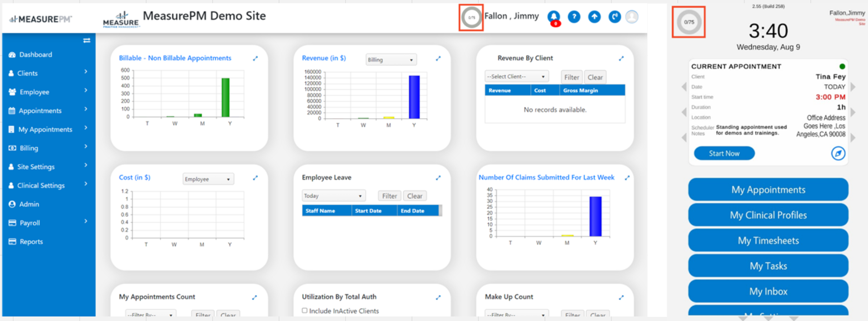This screenshot has height=321, width=868.
Task: Click the green status dot on Current Appointment
Action: (x=842, y=66)
